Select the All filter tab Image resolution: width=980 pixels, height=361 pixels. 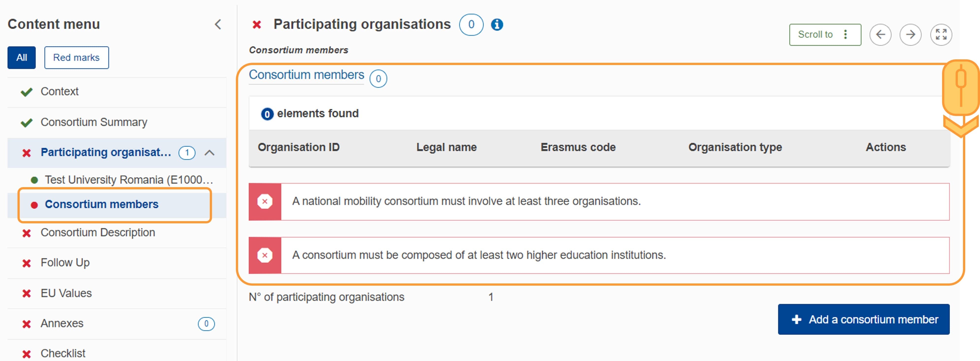pyautogui.click(x=22, y=57)
